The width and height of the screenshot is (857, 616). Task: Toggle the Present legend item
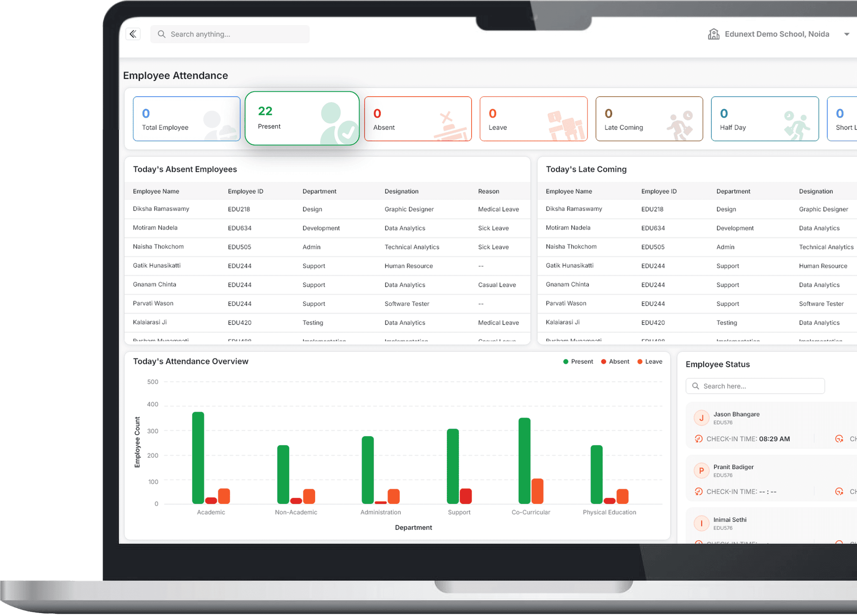coord(578,362)
